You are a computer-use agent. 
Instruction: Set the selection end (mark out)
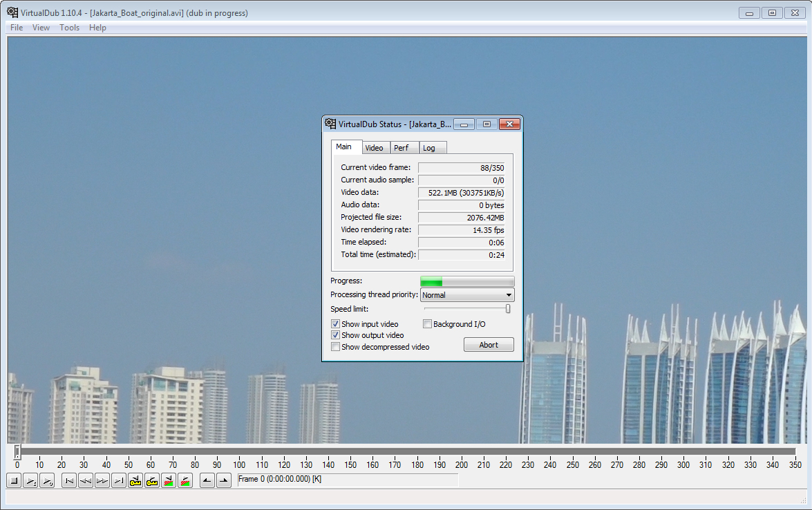click(224, 481)
